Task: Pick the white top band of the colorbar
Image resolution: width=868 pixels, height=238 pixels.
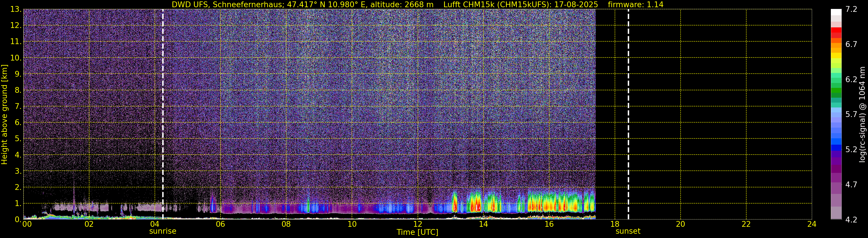Action: point(836,12)
